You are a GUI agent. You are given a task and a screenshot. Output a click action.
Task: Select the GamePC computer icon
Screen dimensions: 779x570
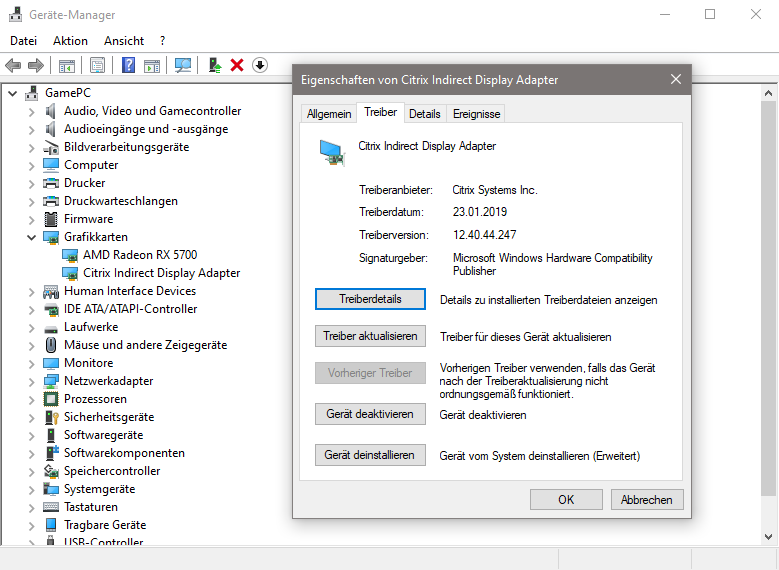32,93
